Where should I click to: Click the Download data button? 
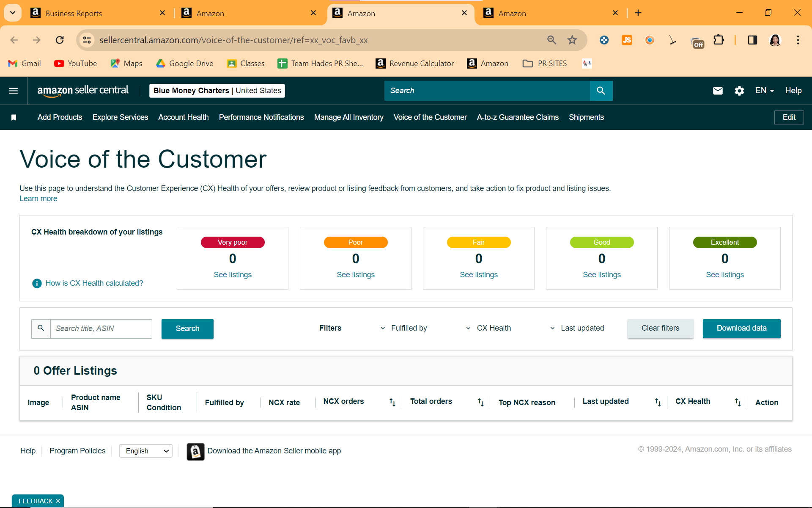tap(742, 329)
